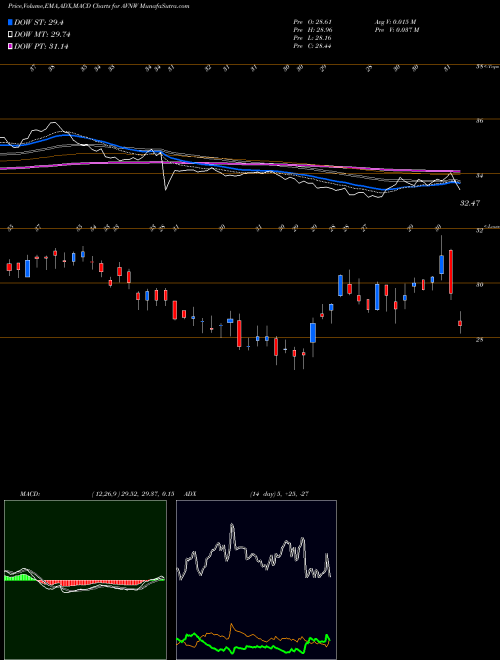
Task: Open the green MACD histogram chart
Action: 85,580
